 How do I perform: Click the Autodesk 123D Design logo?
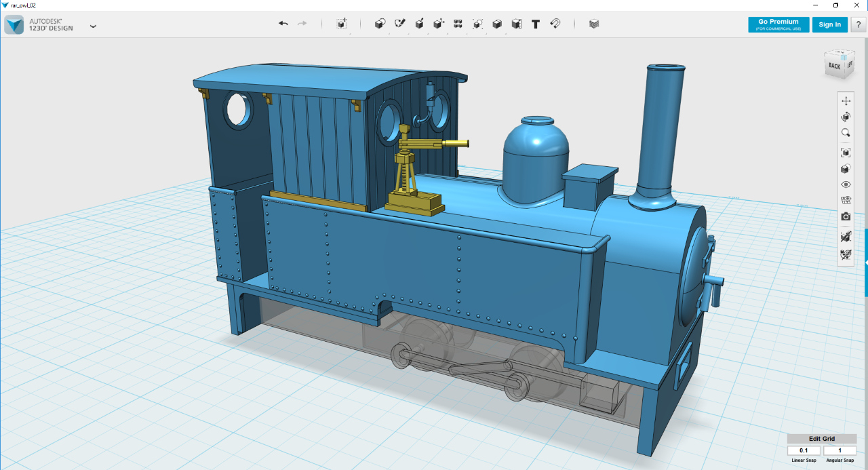[14, 25]
